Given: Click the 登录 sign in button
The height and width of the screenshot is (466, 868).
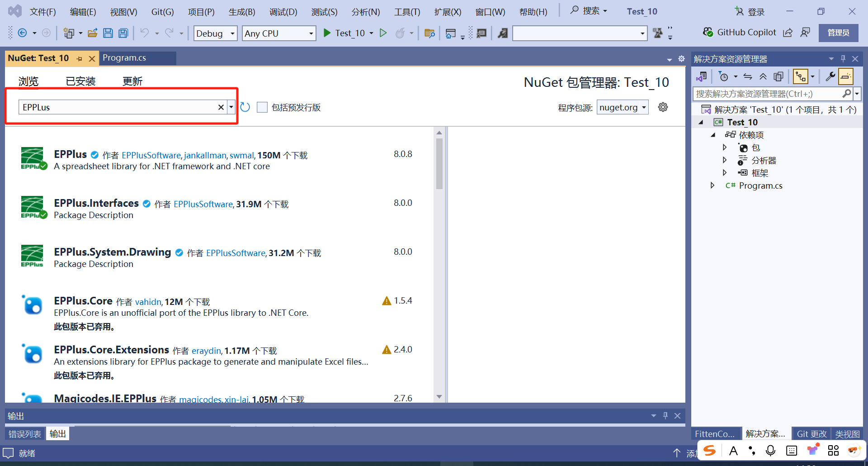Looking at the screenshot, I should tap(750, 12).
